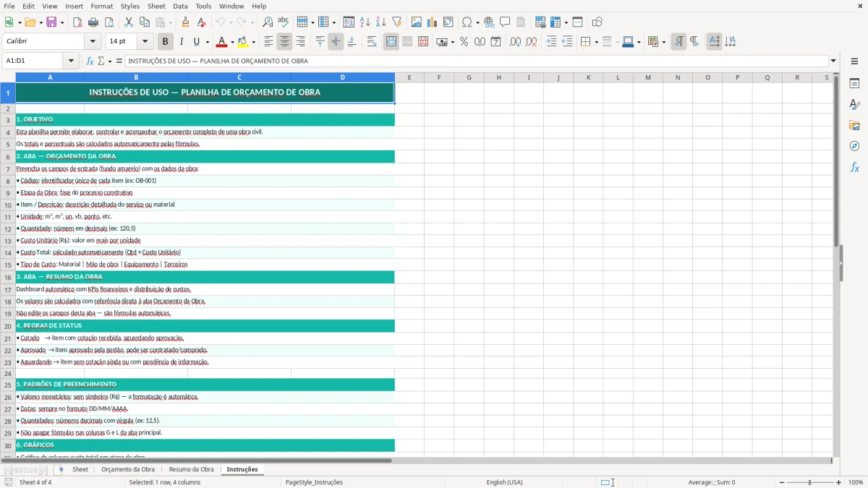This screenshot has width=868, height=488.
Task: Insert a comment
Action: point(505,22)
